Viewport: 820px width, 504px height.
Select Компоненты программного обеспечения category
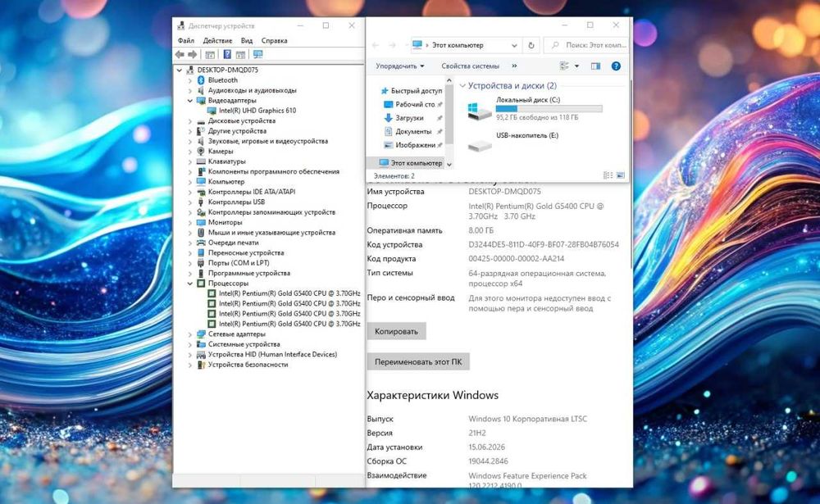tap(274, 171)
